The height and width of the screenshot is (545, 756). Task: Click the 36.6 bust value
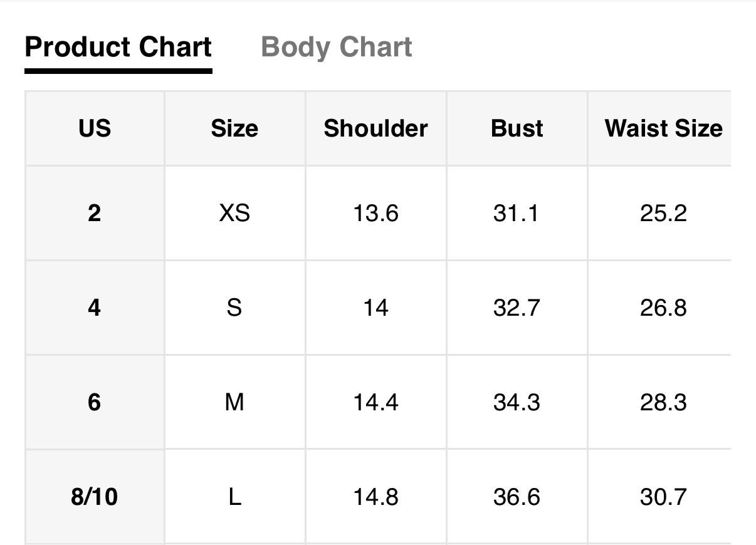(x=517, y=497)
